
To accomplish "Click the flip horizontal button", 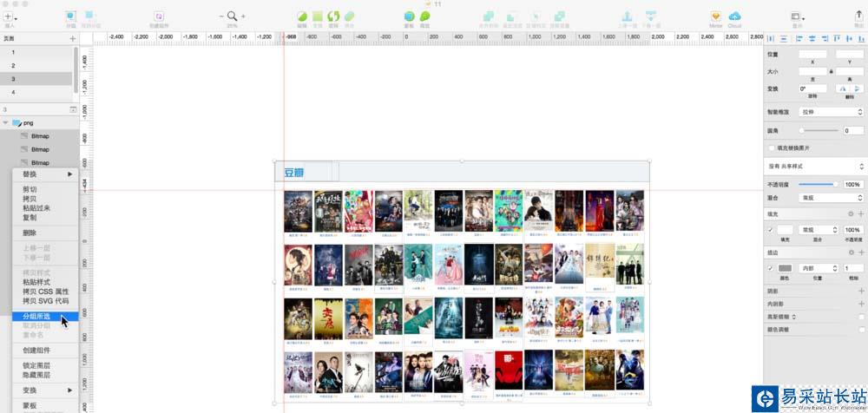I will (843, 88).
